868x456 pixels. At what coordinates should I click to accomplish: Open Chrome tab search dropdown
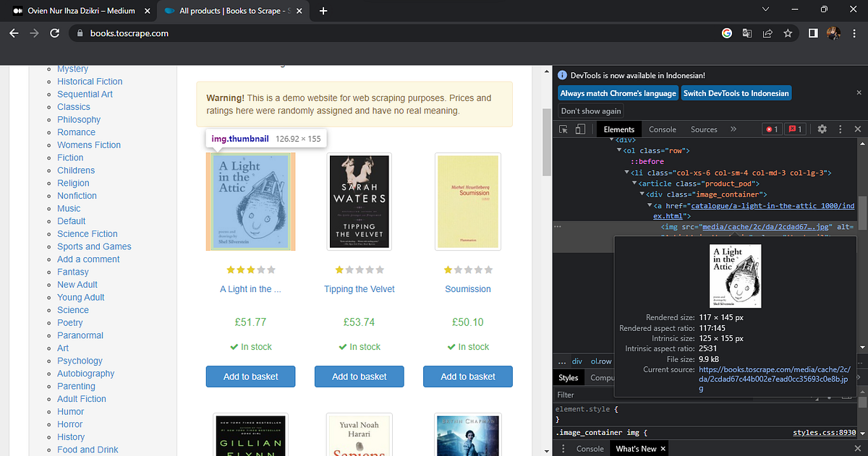[x=765, y=10]
